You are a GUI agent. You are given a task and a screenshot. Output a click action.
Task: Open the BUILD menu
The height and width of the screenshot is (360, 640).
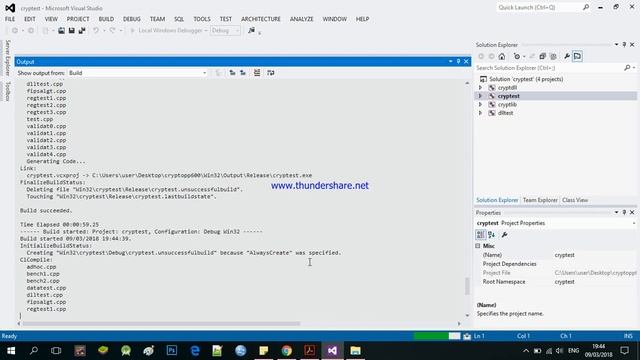(x=106, y=19)
